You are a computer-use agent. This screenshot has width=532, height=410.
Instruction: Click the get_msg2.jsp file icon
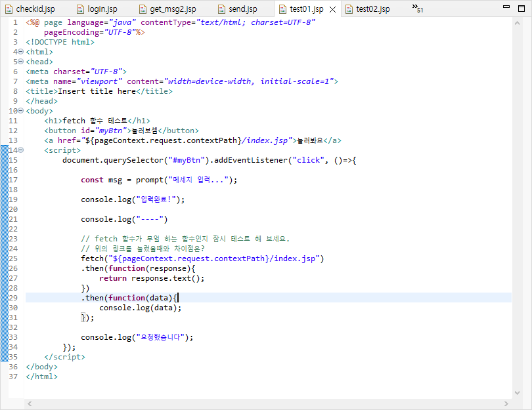143,9
